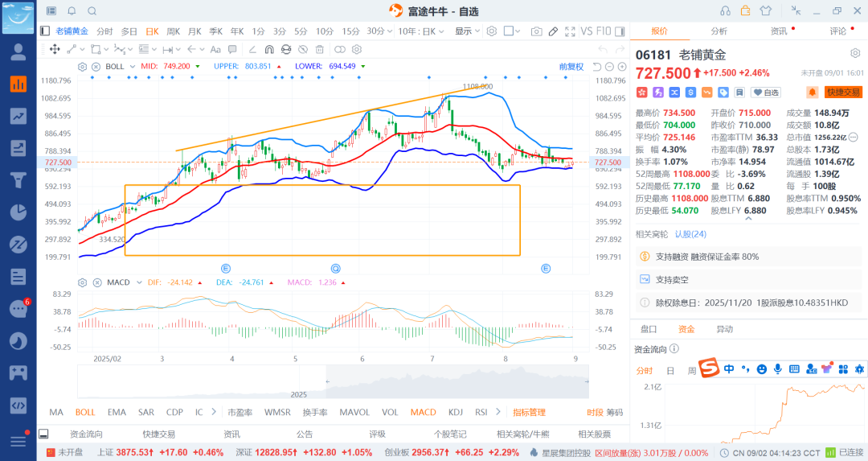Viewport: 868px width, 461px height.
Task: Open the code API sidebar icon
Action: click(x=18, y=405)
